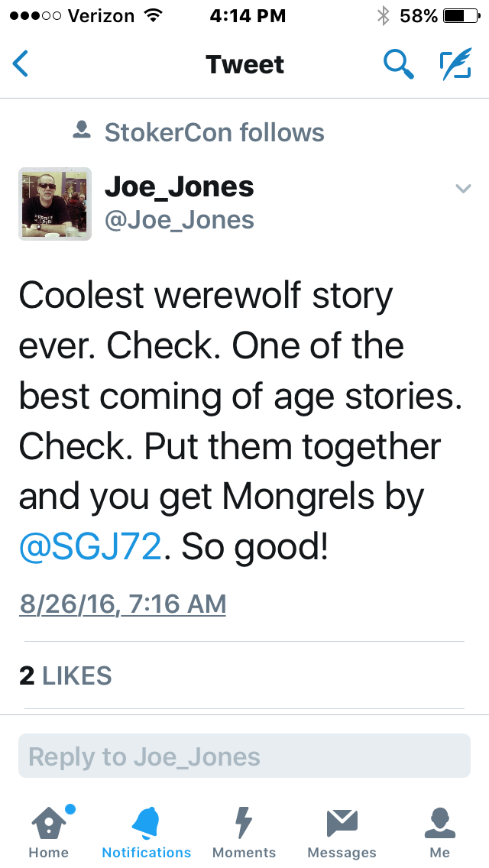The width and height of the screenshot is (489, 868).
Task: Tap the Notifications bell icon
Action: (146, 824)
